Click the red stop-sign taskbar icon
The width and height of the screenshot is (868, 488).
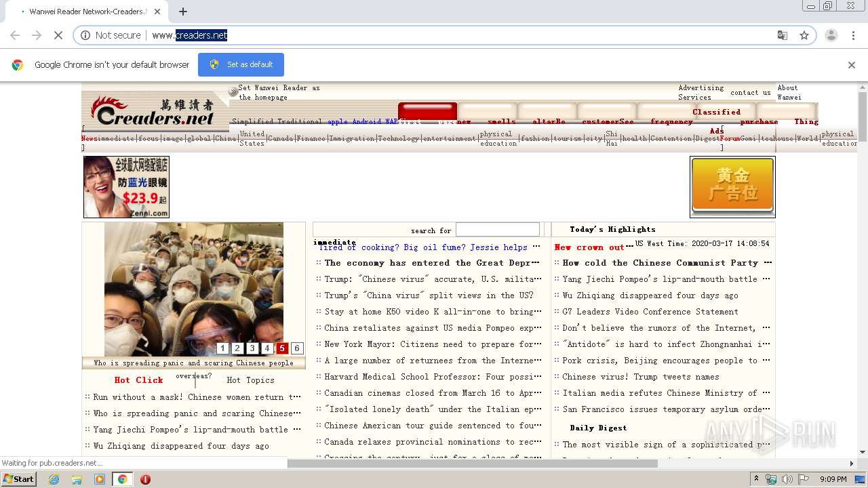tap(145, 479)
